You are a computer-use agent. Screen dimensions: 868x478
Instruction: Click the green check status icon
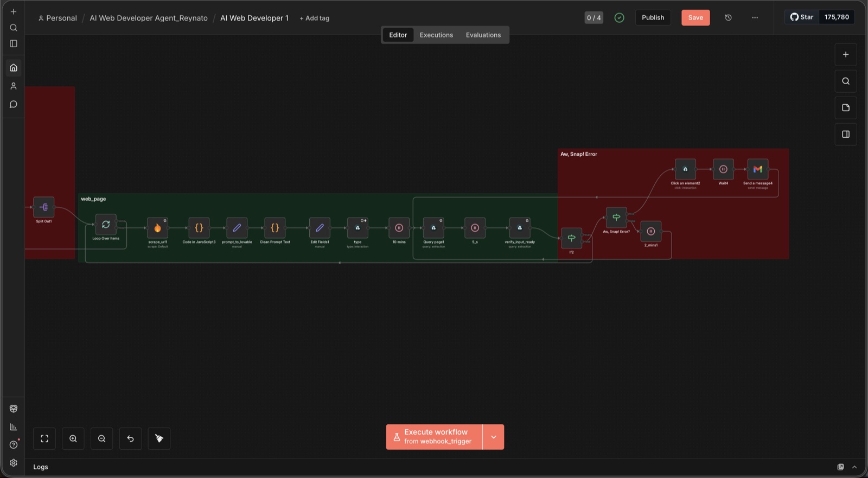619,17
